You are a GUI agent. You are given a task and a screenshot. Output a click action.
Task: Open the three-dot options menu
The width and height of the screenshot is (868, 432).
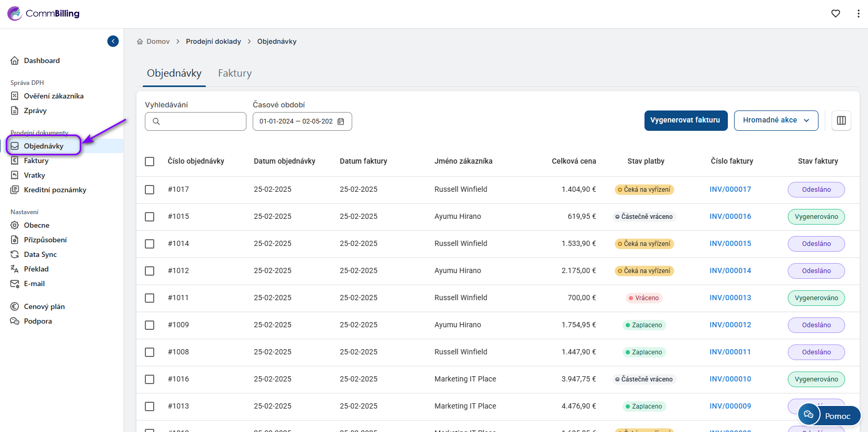858,14
